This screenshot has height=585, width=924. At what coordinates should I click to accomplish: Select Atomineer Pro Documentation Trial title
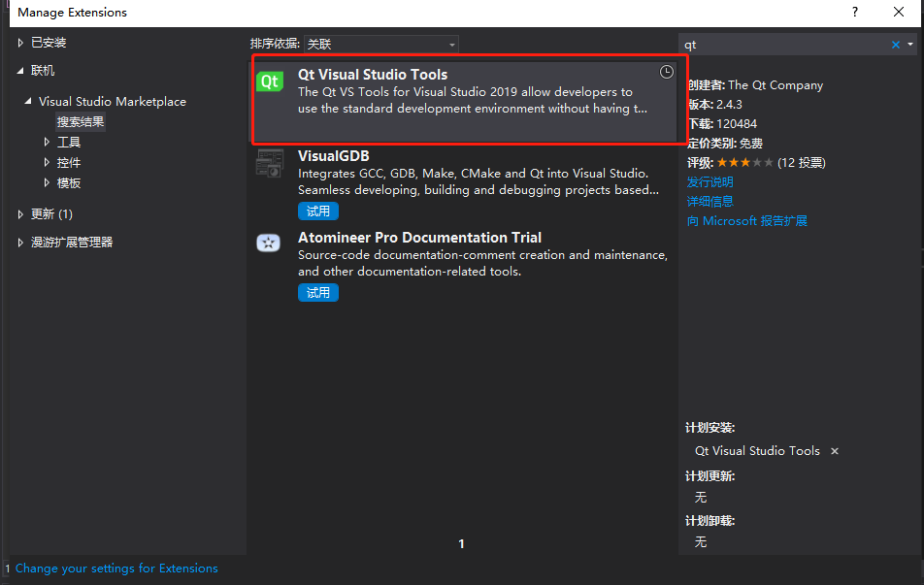click(x=419, y=238)
